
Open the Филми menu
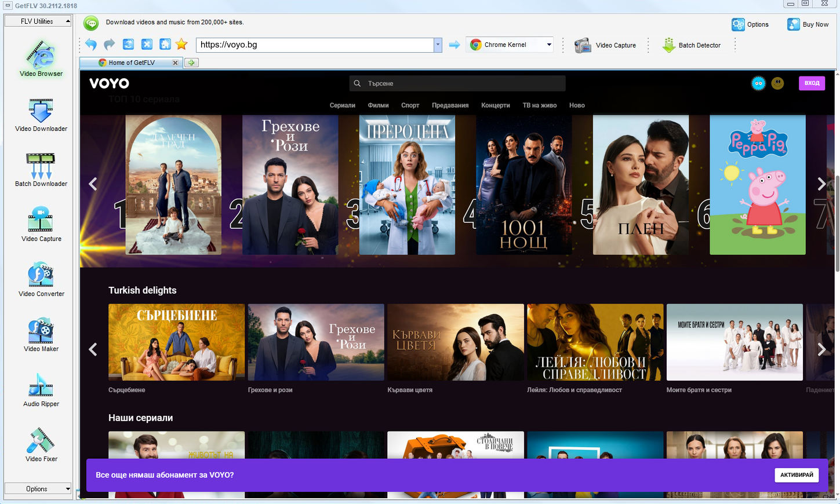point(378,105)
